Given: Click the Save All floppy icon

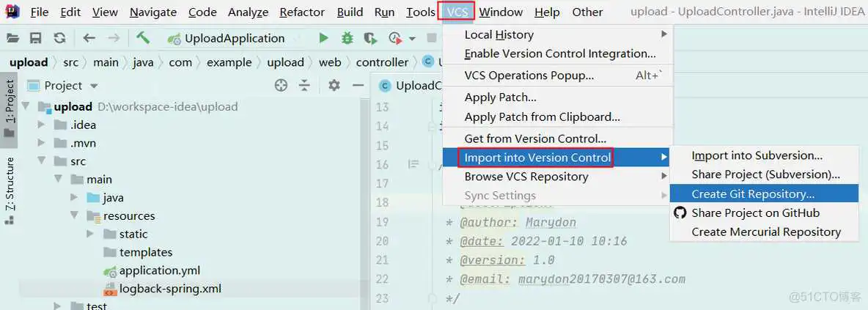Looking at the screenshot, I should tap(35, 38).
